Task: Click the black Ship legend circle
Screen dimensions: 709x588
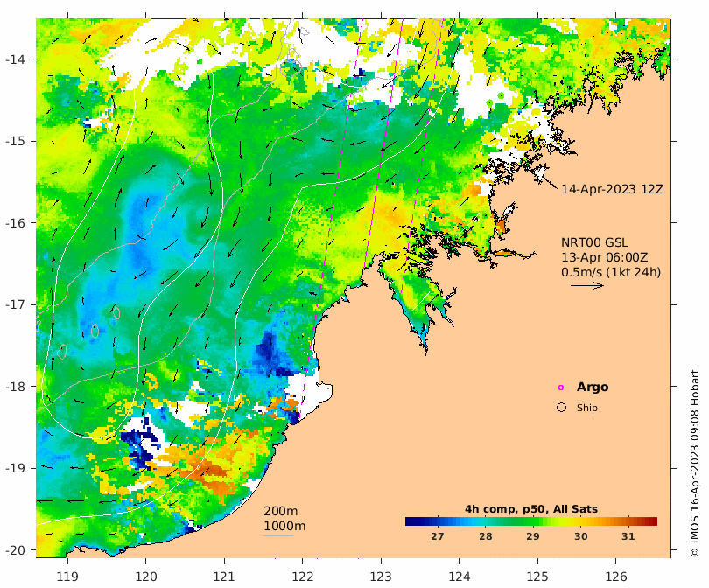Action: tap(561, 408)
